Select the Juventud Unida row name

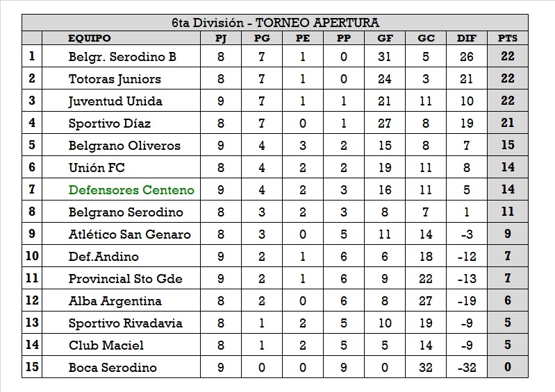point(115,101)
